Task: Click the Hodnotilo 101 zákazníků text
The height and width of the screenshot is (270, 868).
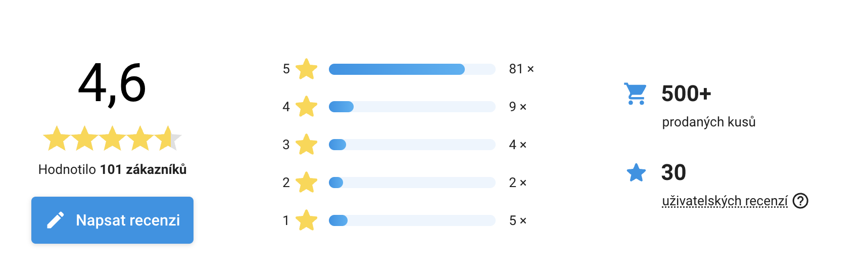Action: tap(112, 169)
